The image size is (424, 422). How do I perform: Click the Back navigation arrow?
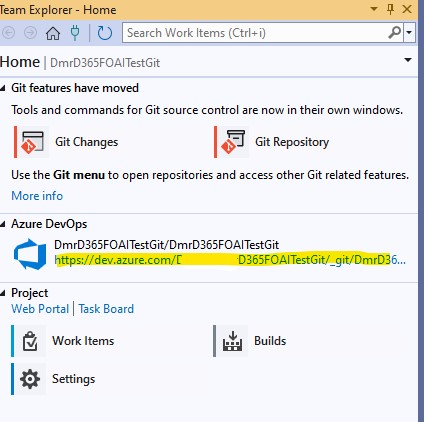coord(9,33)
